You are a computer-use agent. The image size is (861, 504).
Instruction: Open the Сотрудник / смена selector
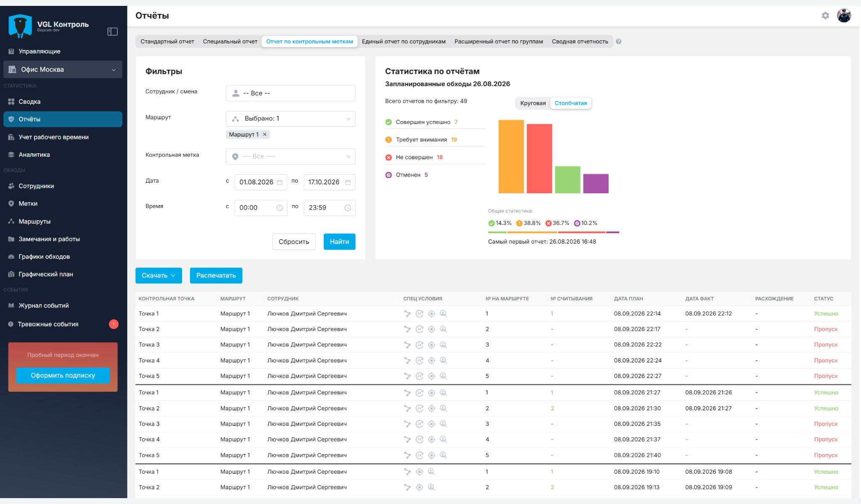click(x=291, y=93)
